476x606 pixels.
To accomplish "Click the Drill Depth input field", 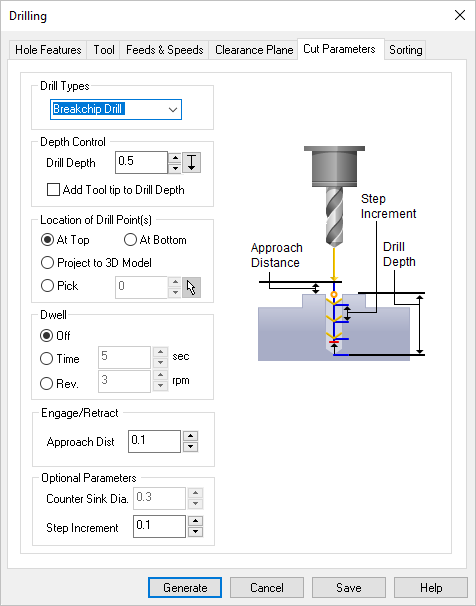I will click(x=141, y=162).
